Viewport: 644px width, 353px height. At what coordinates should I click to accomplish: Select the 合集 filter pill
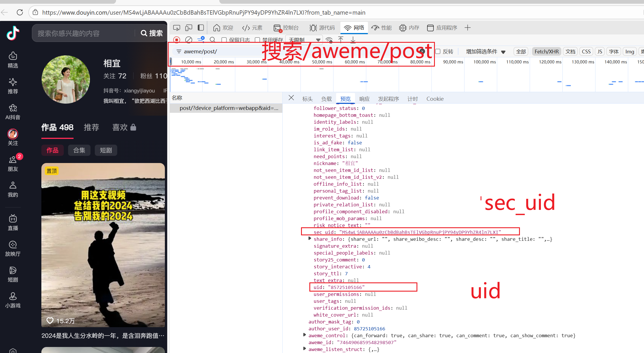tap(79, 150)
